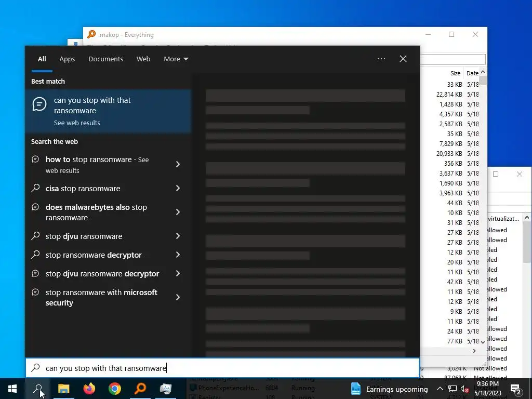The width and height of the screenshot is (532, 399).
Task: Click into the search text box
Action: tap(222, 368)
